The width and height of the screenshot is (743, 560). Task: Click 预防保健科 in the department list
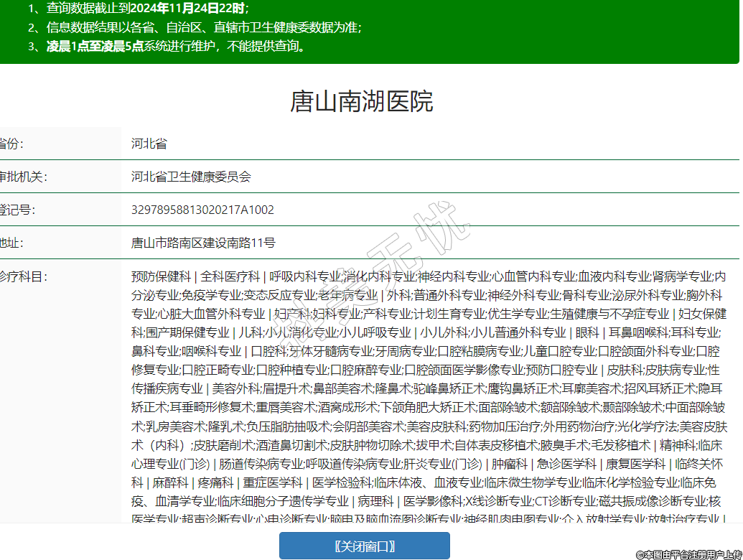161,276
